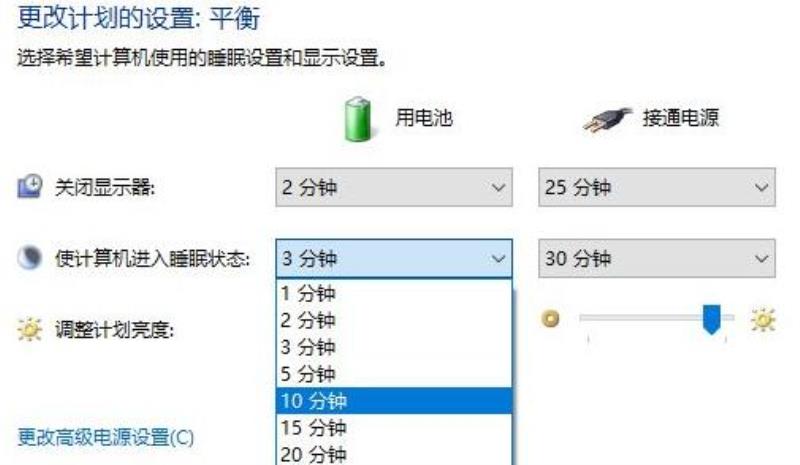The image size is (800, 465).
Task: Click the bright sun icon right of slider
Action: (x=763, y=320)
